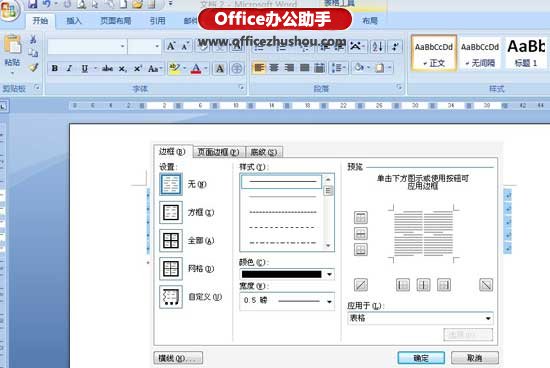The width and height of the screenshot is (550, 368).
Task: Switch to the 底纹 tab
Action: (264, 152)
